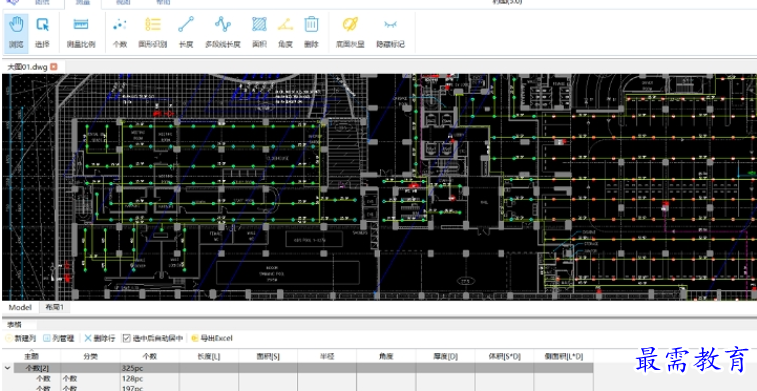Viewport: 757px width, 391px height.
Task: Click the 厚度[D] column header
Action: [445, 357]
